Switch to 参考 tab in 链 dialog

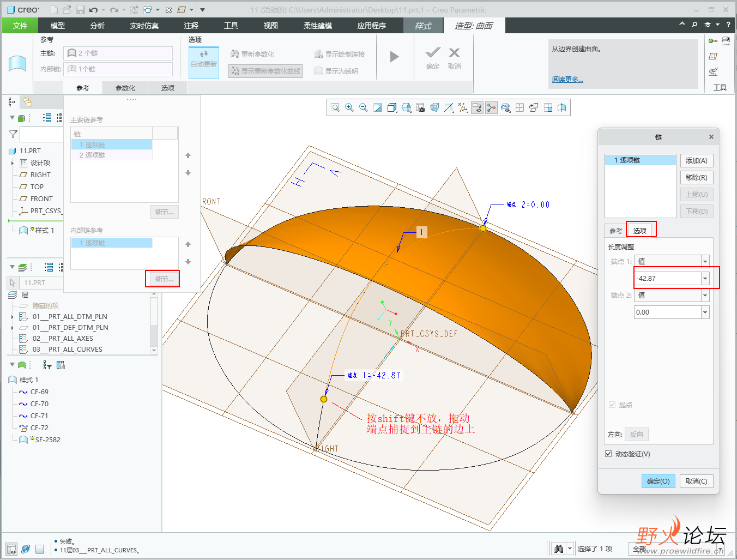(615, 231)
